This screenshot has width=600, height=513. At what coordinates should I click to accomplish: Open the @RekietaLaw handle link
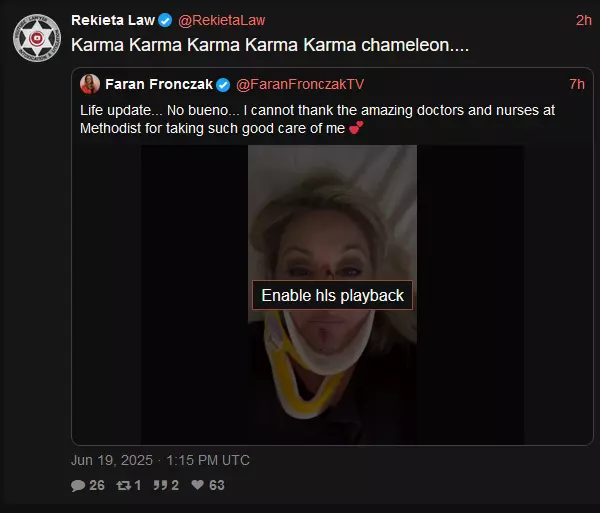222,20
